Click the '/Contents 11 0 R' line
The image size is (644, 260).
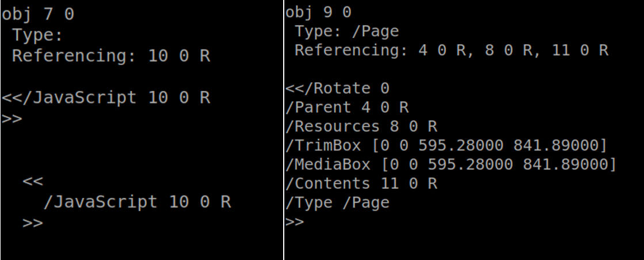tap(361, 183)
